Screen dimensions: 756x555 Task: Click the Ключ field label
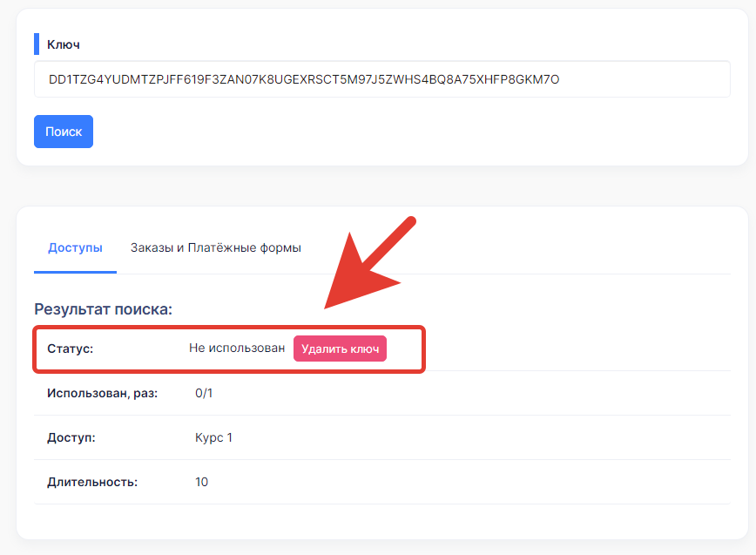[64, 44]
